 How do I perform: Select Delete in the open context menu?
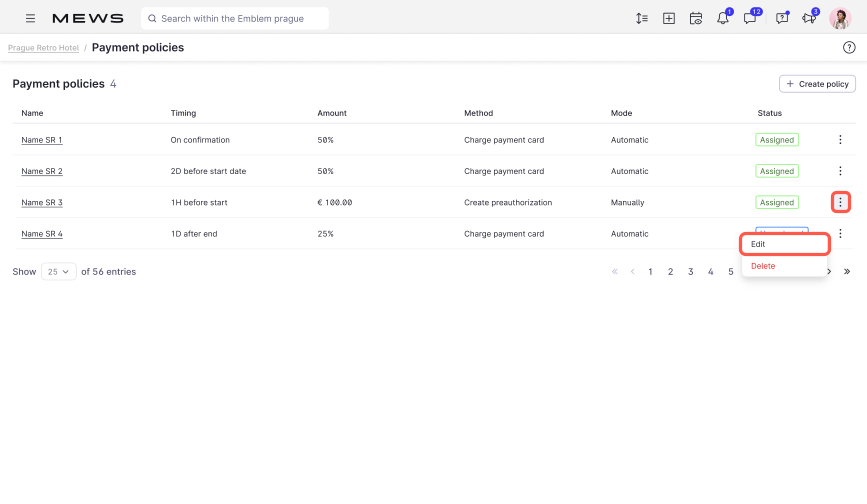pyautogui.click(x=762, y=265)
